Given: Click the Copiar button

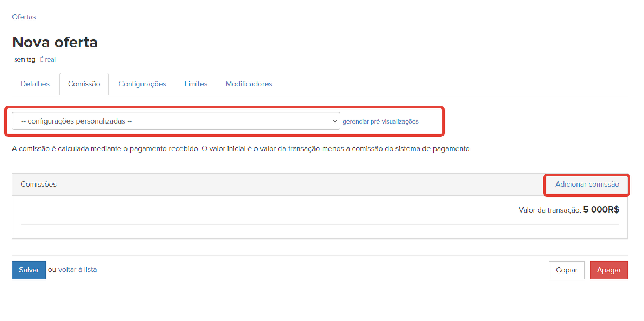Looking at the screenshot, I should (x=566, y=270).
